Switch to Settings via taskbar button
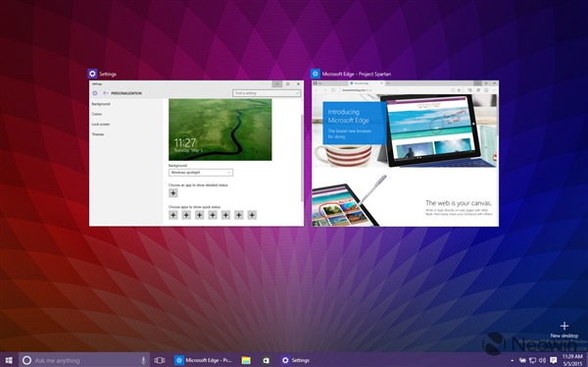The height and width of the screenshot is (367, 588). (x=296, y=360)
